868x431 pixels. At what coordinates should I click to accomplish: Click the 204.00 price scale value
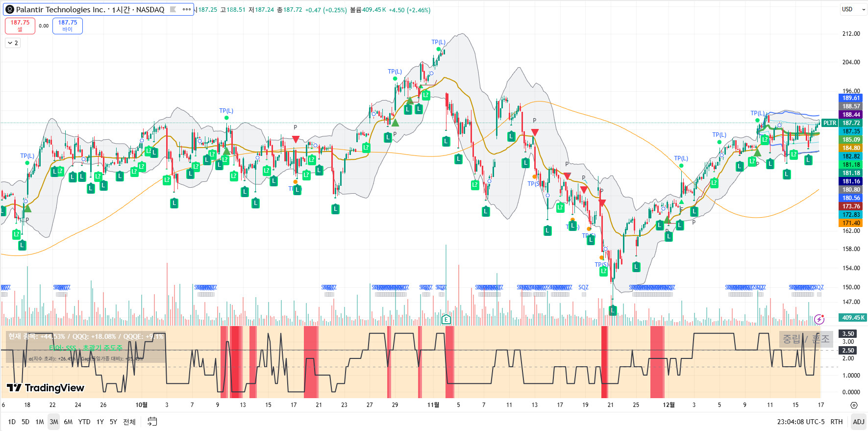(x=851, y=62)
